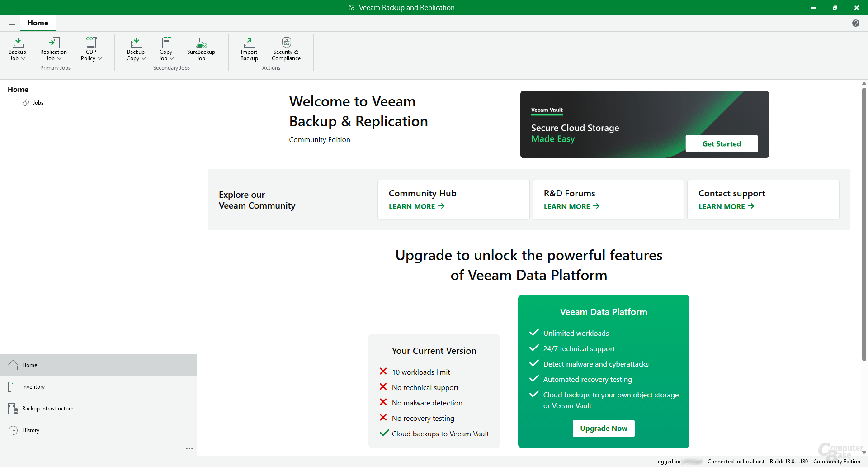Click the Get Started button
Image resolution: width=868 pixels, height=467 pixels.
pyautogui.click(x=721, y=144)
